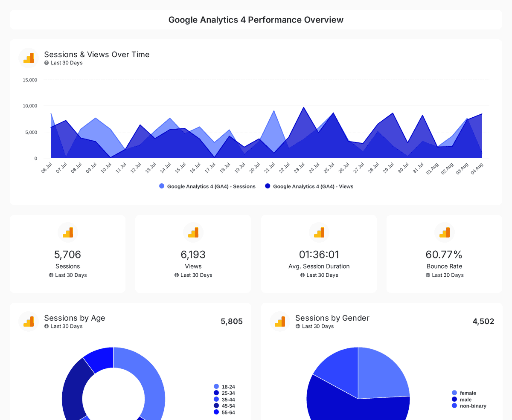512x420 pixels.
Task: Toggle the non-binary legend entry in Sessions by Gender
Action: point(469,406)
